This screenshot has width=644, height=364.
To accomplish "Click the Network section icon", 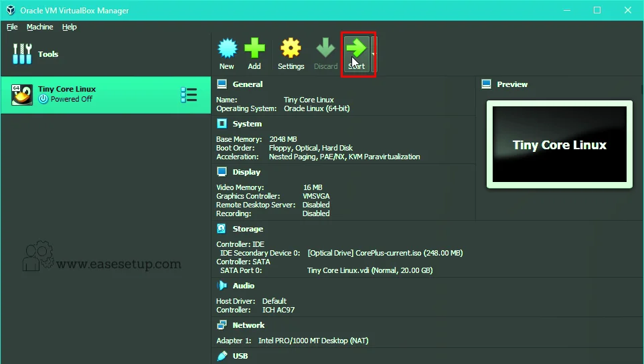I will [222, 325].
